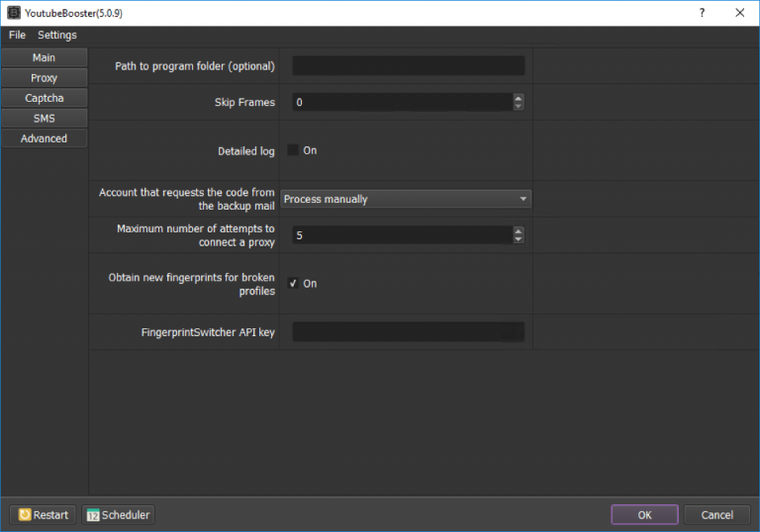Focus the FingerprintSwitcher API key field
760x532 pixels.
(x=408, y=332)
